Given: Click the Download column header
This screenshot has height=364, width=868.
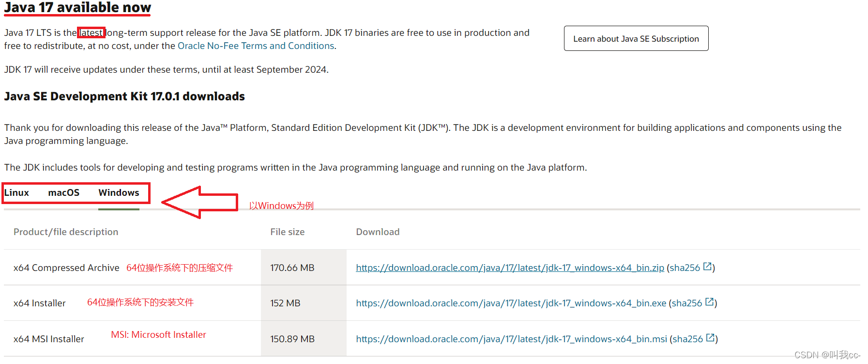Looking at the screenshot, I should tap(378, 232).
